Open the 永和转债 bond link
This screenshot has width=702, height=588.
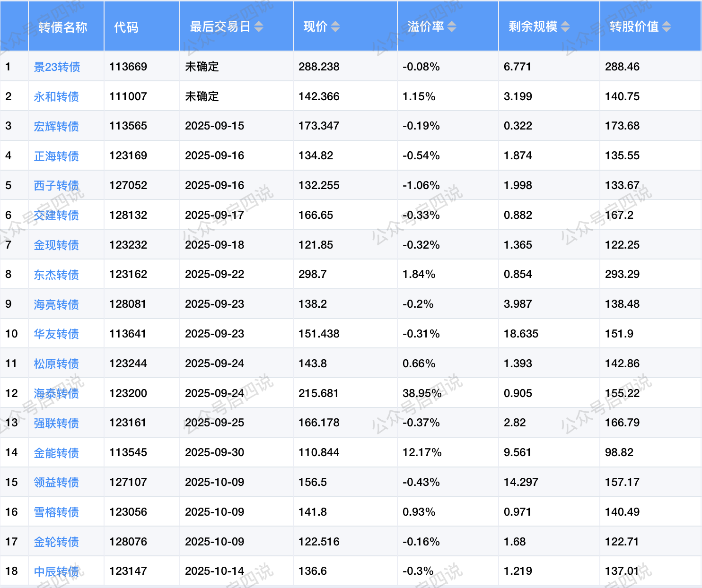(56, 97)
